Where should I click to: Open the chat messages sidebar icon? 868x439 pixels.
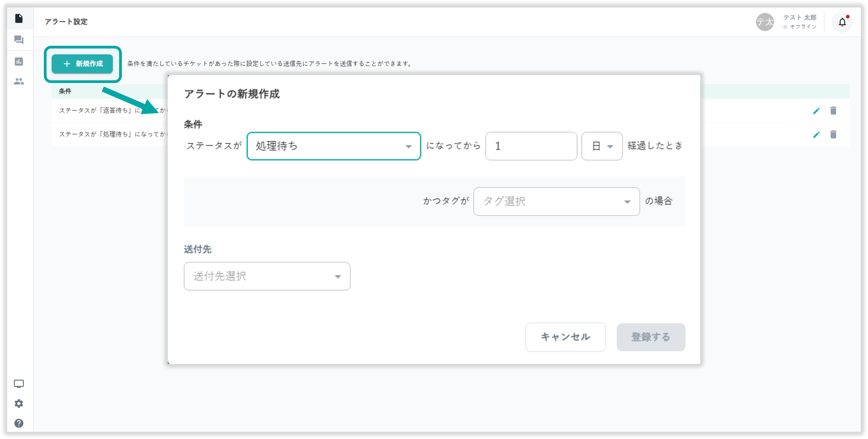19,40
